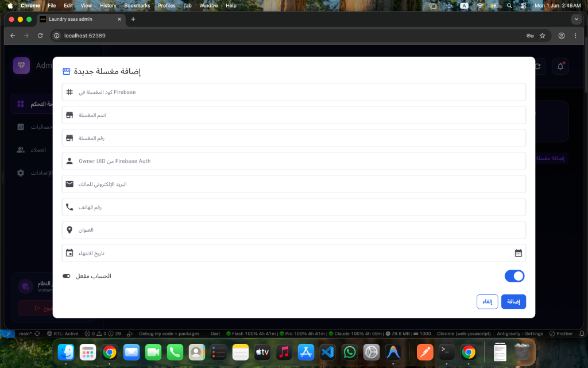Open Spotlight search in menu bar

point(509,6)
